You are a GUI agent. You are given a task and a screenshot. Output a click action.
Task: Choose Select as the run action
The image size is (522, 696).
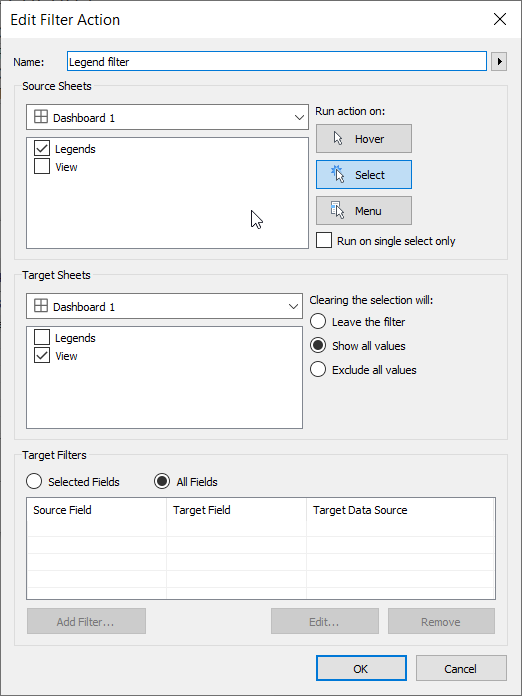[x=364, y=174]
